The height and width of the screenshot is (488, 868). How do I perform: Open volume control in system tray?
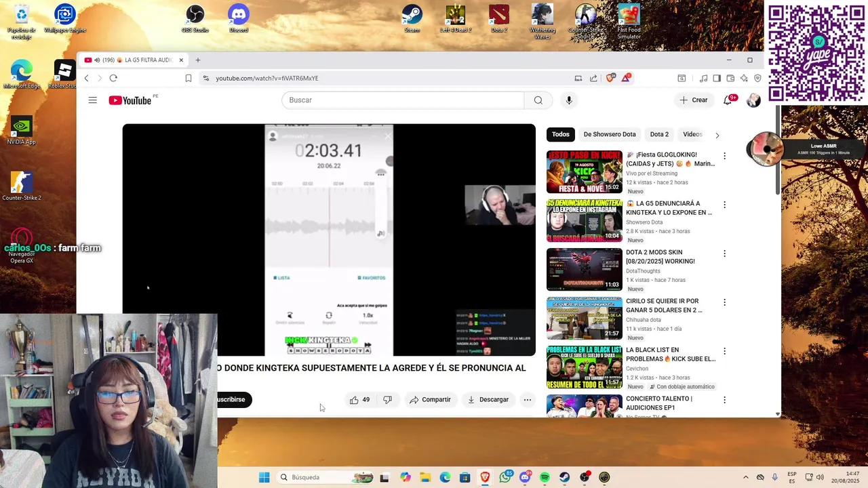(x=820, y=478)
